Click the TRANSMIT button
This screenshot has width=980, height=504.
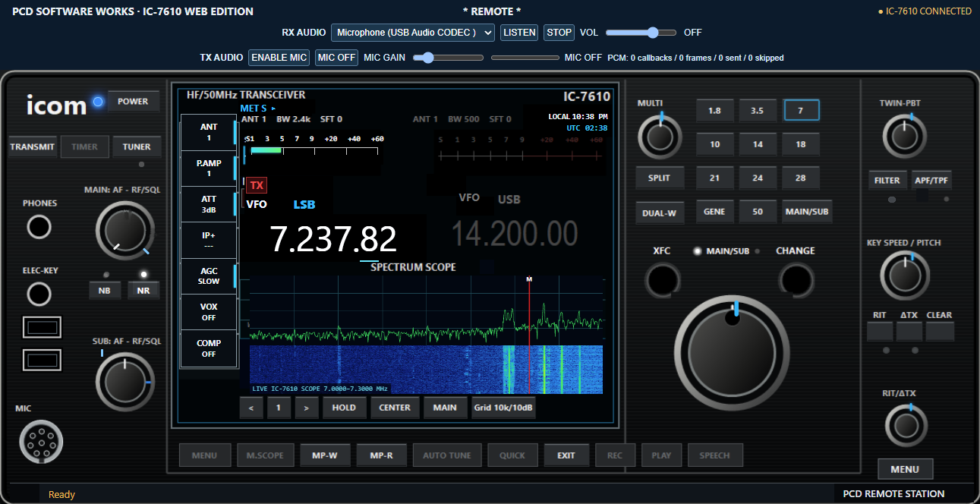(33, 147)
